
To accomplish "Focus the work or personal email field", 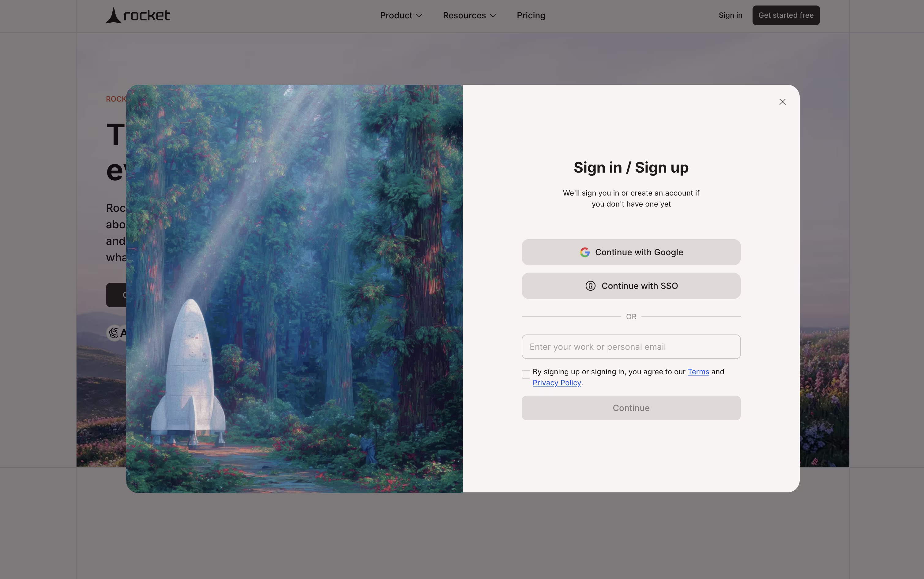I will (x=631, y=347).
